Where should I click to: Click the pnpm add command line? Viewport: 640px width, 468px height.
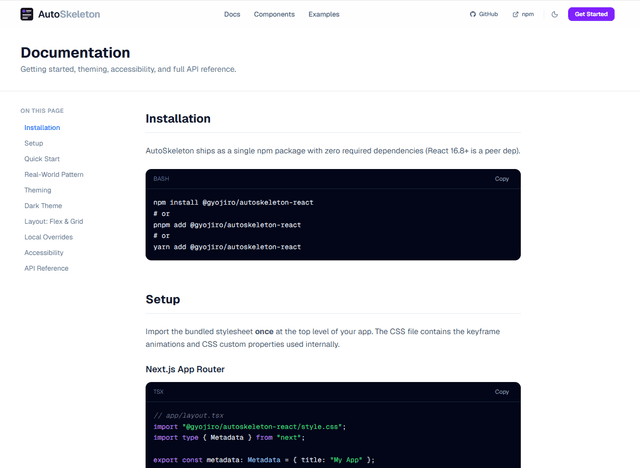(227, 225)
